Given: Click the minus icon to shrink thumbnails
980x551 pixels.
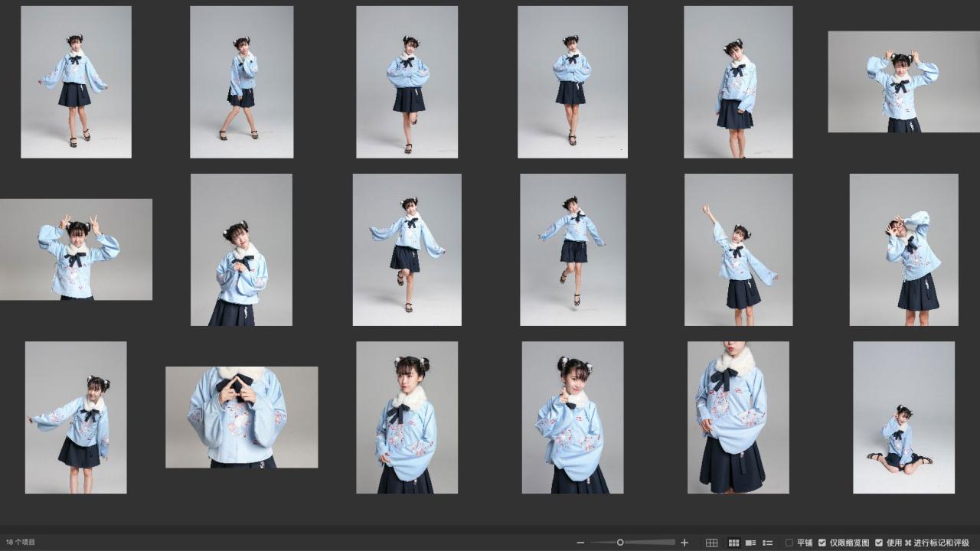Looking at the screenshot, I should (x=580, y=543).
